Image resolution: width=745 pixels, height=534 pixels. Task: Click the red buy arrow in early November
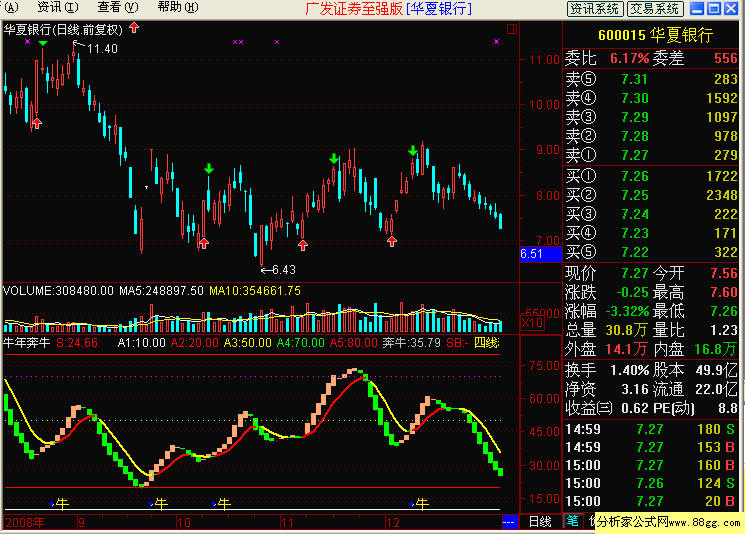(303, 245)
